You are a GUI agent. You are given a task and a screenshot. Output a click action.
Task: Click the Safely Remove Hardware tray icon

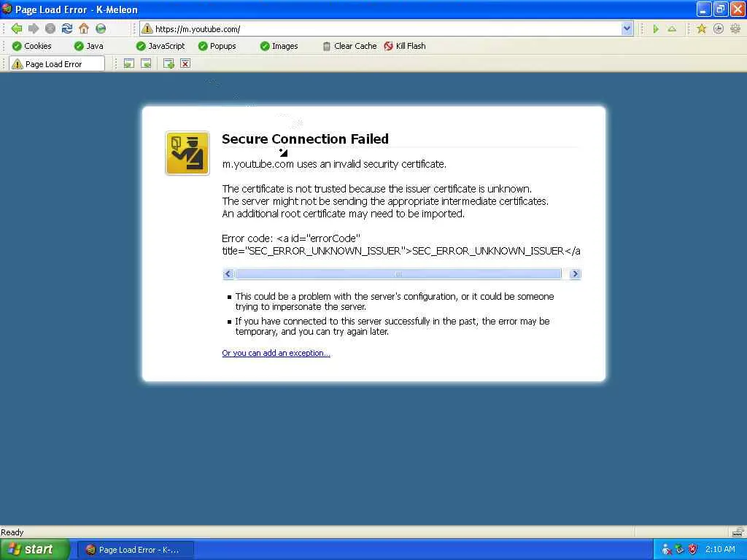click(679, 550)
